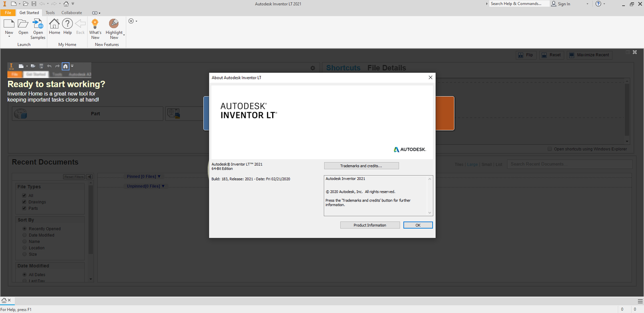Switch recent documents to Tiles view
Screen dimensions: 644x313
(459, 164)
